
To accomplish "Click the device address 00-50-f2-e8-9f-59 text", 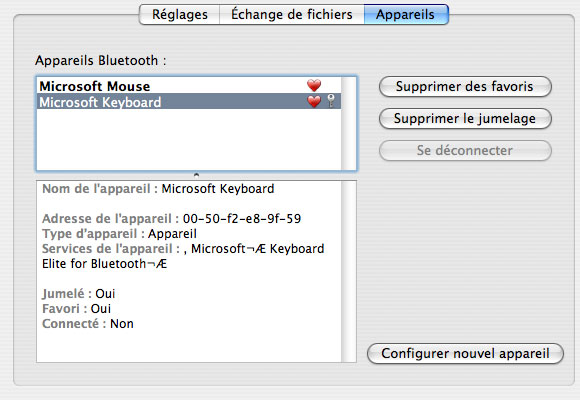I will tap(242, 219).
